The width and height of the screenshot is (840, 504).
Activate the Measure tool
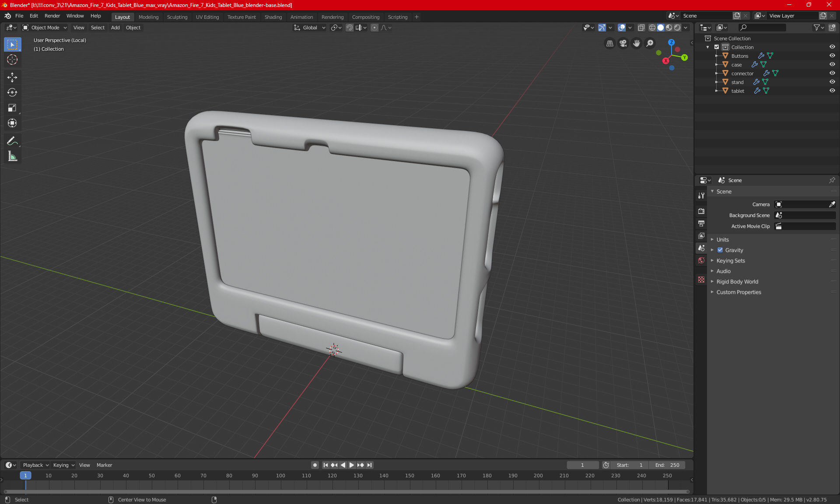[x=12, y=156]
